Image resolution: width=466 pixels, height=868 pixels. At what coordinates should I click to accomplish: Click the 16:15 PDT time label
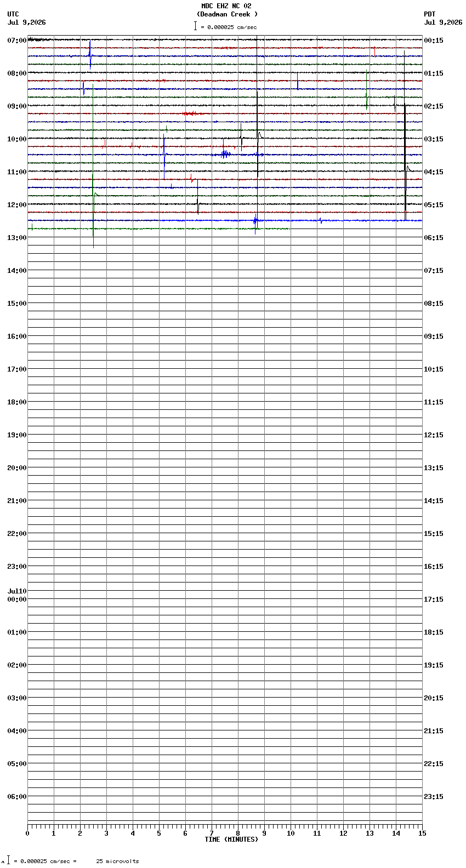tap(434, 567)
